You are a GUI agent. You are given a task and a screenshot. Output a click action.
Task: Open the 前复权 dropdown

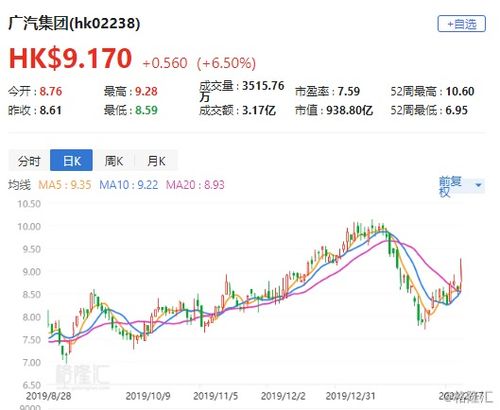coord(461,186)
